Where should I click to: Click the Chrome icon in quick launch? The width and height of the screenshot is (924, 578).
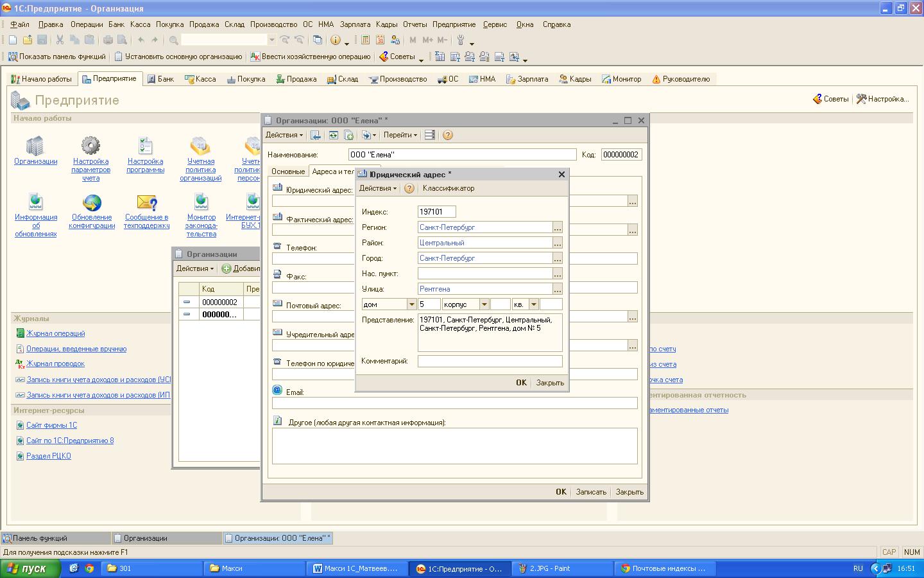89,568
